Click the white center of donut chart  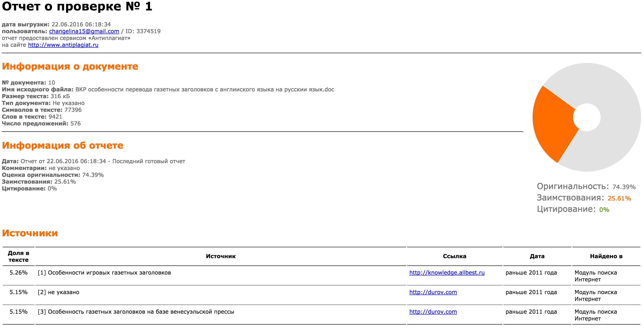587,117
